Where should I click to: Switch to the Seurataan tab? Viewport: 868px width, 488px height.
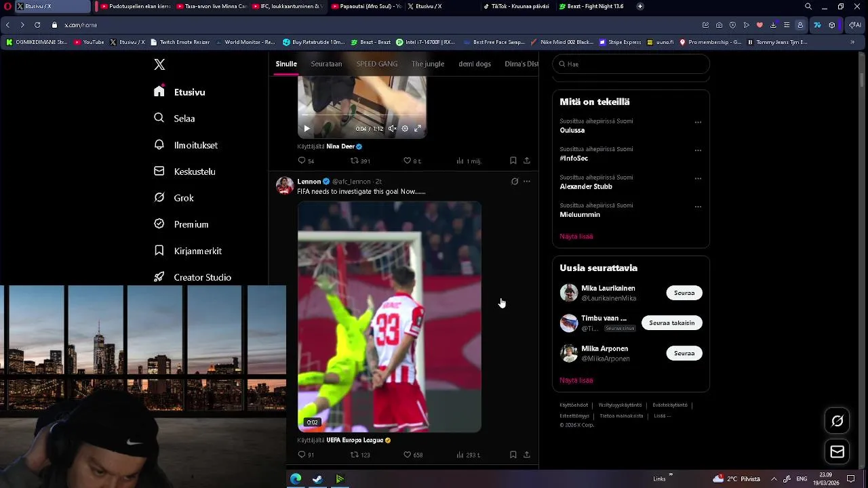click(x=326, y=64)
